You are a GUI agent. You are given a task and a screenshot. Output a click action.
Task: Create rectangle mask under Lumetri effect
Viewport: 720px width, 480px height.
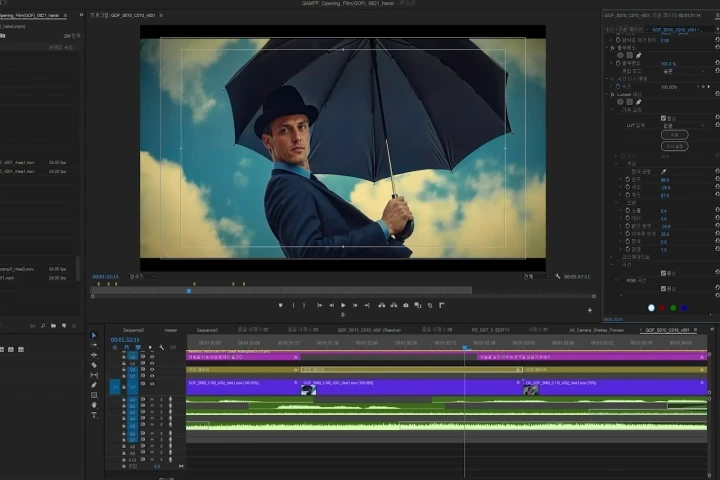(x=630, y=102)
